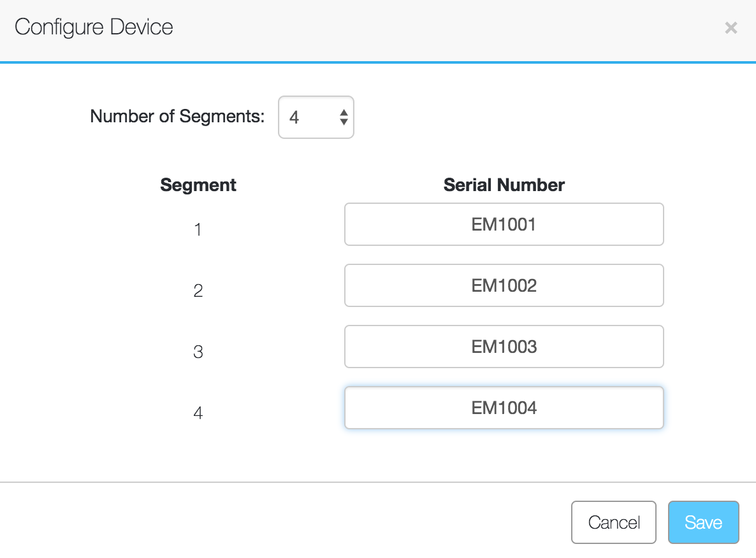Dismiss the dialog using the X icon
This screenshot has width=756, height=558.
731,27
